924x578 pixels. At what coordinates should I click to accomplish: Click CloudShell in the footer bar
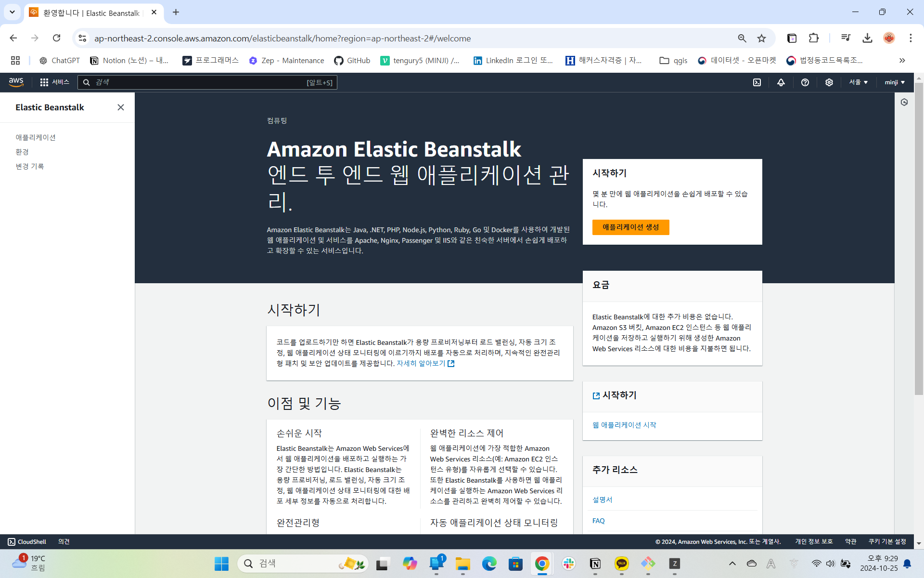(x=27, y=542)
